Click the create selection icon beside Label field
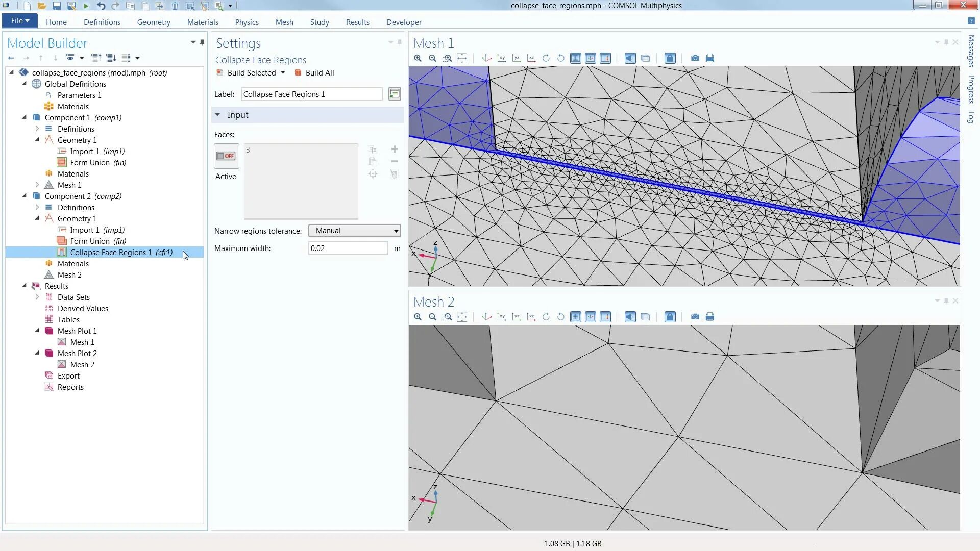Screen dimensions: 980x551 click(395, 94)
